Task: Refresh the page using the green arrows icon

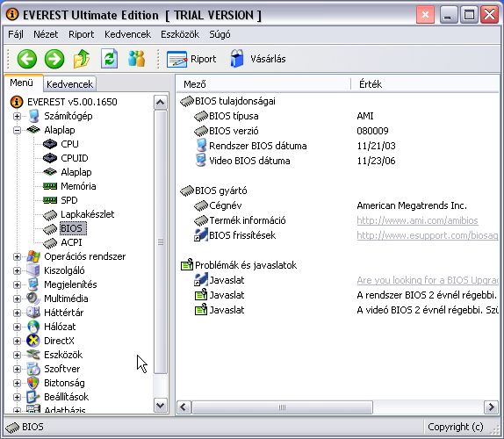Action: (109, 59)
